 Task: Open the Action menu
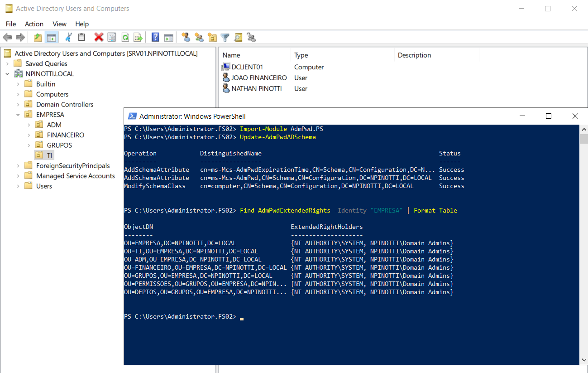pos(34,24)
